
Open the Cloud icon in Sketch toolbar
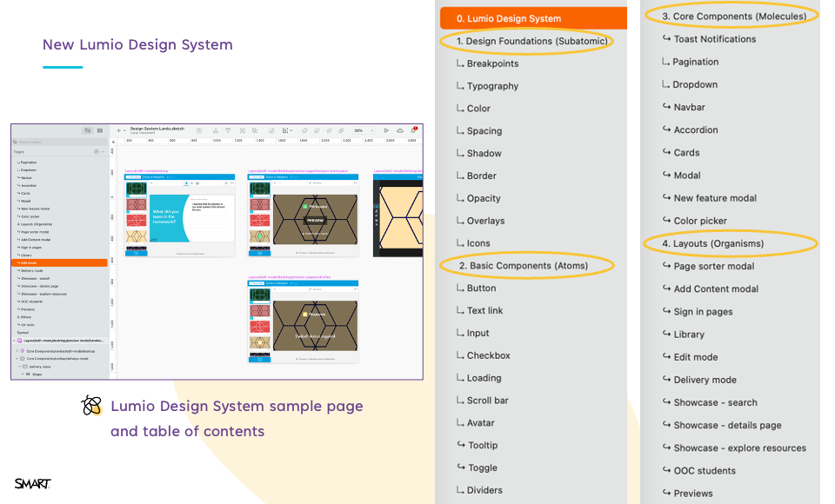[399, 130]
